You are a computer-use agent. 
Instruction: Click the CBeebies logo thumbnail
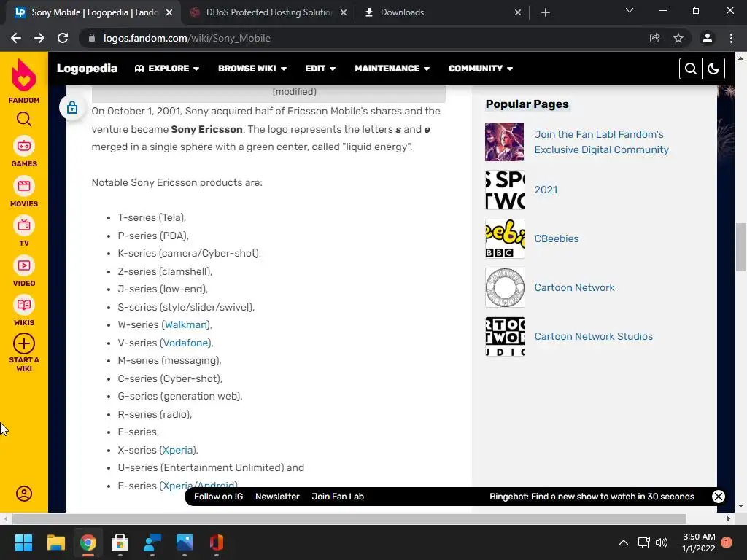505,238
